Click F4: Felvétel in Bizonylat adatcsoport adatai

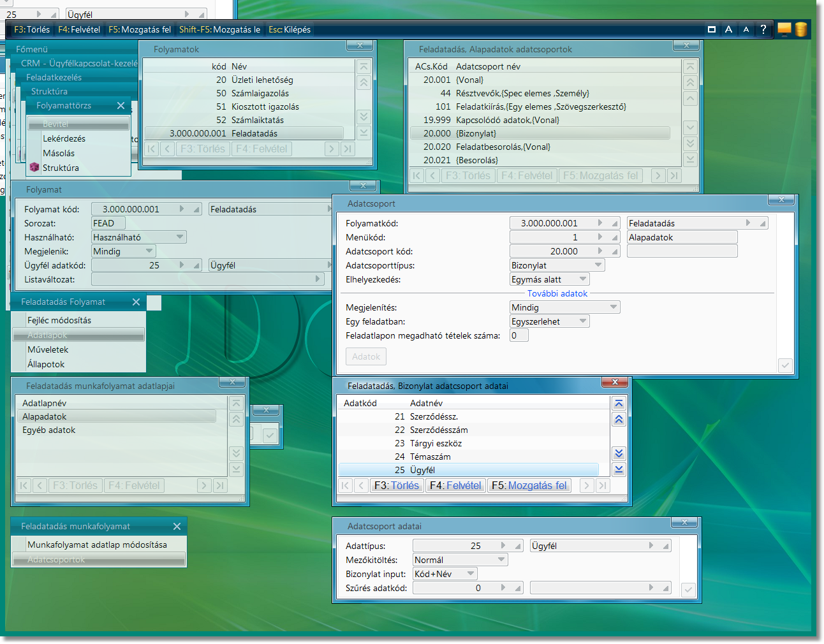click(x=455, y=486)
